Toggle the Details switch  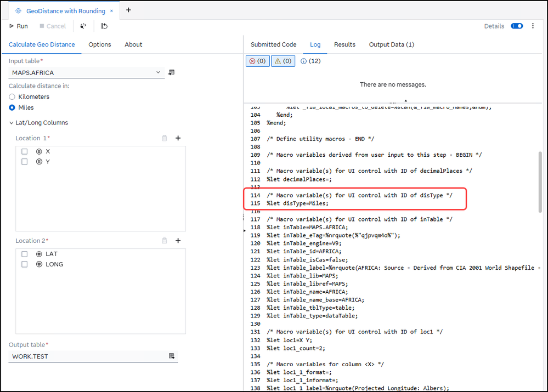tap(517, 26)
